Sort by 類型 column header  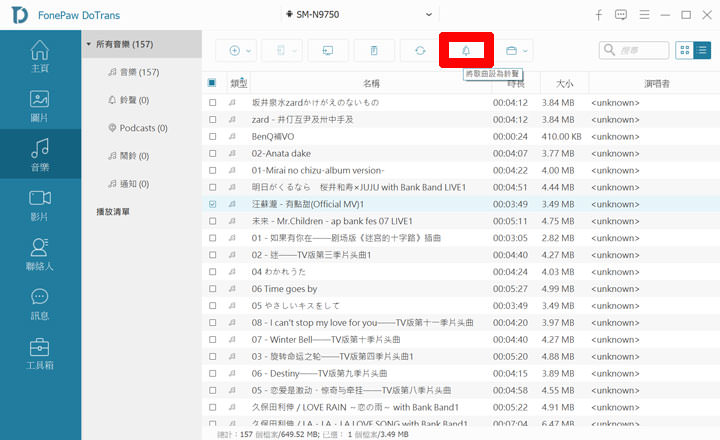tap(239, 83)
